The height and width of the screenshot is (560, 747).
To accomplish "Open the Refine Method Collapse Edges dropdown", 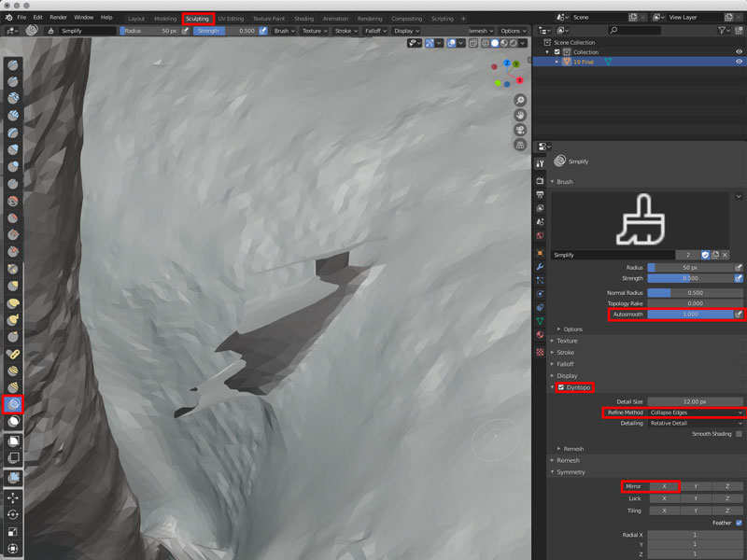I will tap(696, 412).
